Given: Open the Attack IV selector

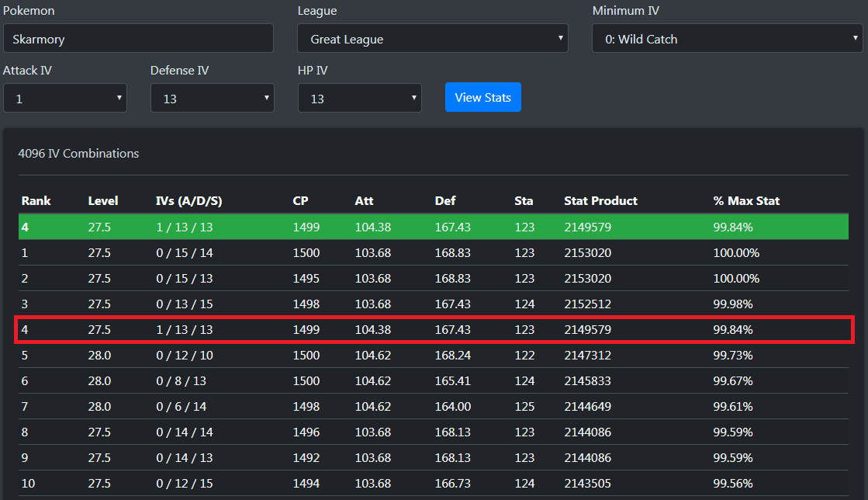Looking at the screenshot, I should [x=65, y=99].
